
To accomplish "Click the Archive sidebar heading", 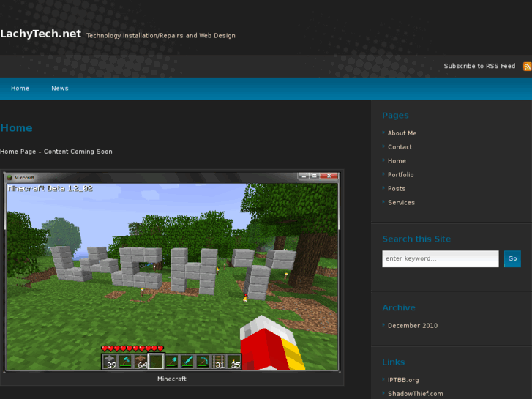I will [x=399, y=307].
